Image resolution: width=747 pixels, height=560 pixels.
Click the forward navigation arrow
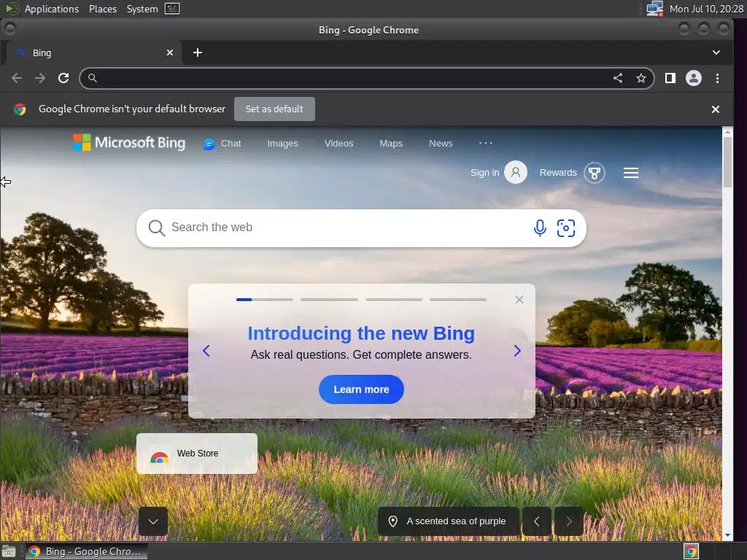coord(40,78)
